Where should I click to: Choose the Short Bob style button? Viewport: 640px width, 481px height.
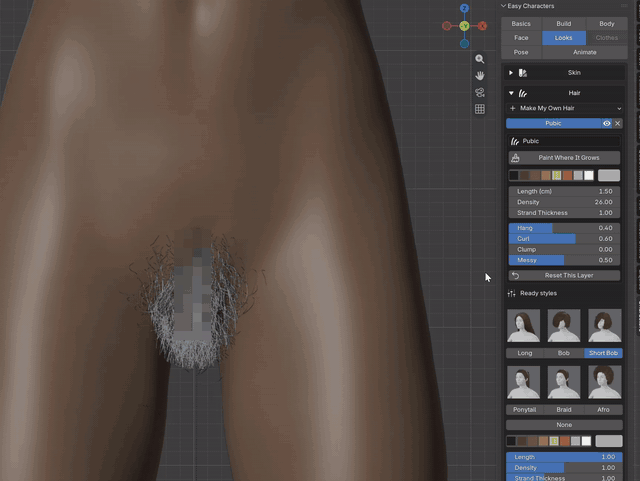click(603, 353)
